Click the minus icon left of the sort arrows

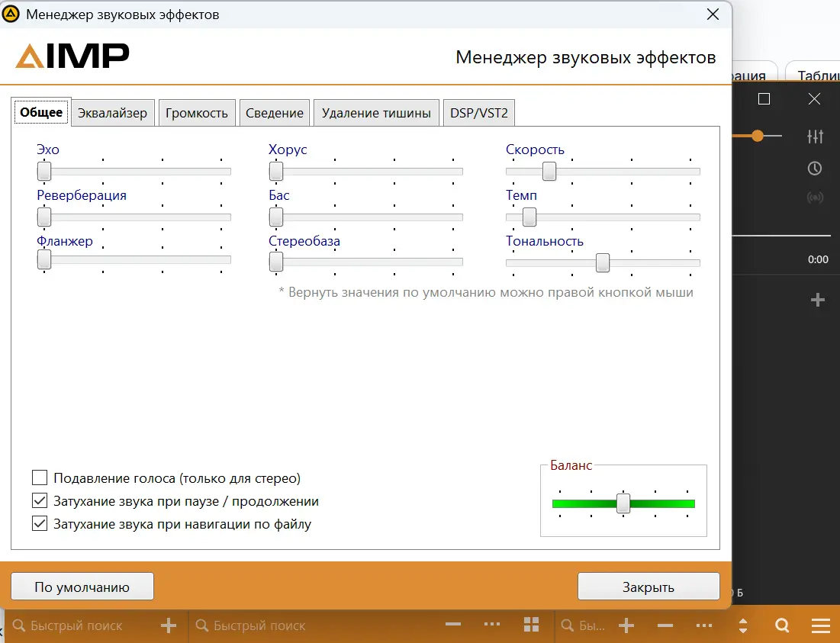tap(665, 625)
